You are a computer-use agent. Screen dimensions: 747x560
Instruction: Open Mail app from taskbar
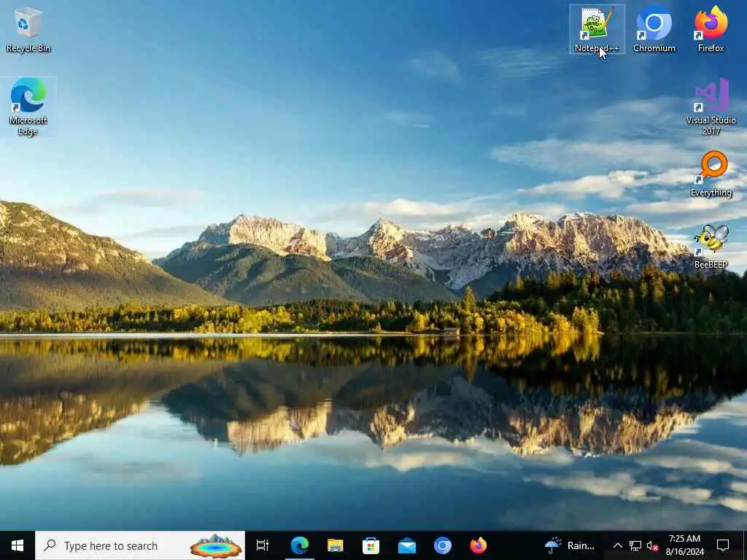407,545
